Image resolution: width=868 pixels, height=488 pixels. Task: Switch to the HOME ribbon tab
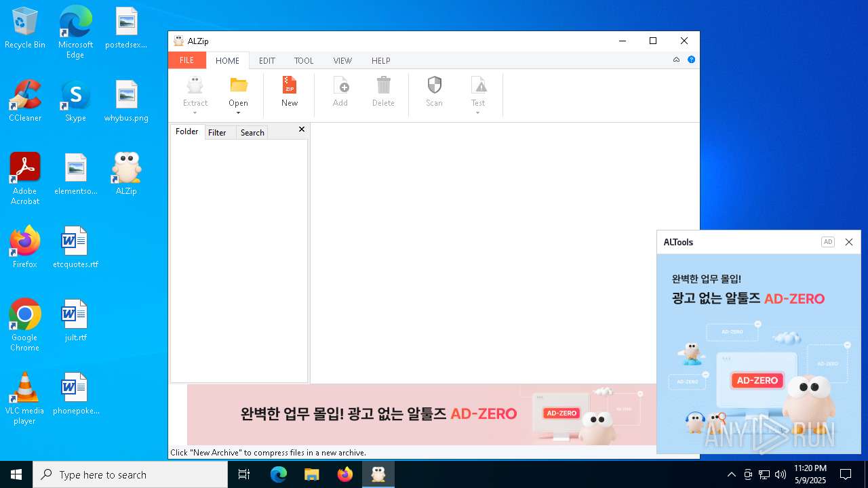[x=227, y=60]
